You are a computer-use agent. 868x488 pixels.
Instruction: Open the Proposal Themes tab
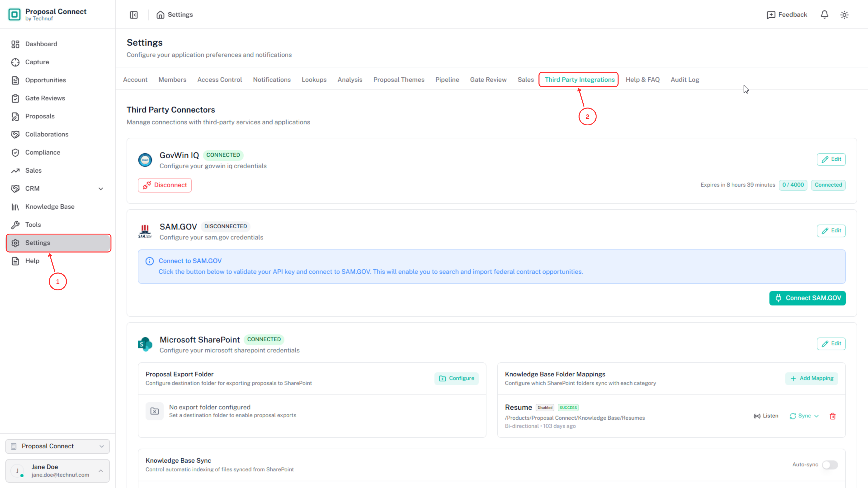[x=399, y=80]
